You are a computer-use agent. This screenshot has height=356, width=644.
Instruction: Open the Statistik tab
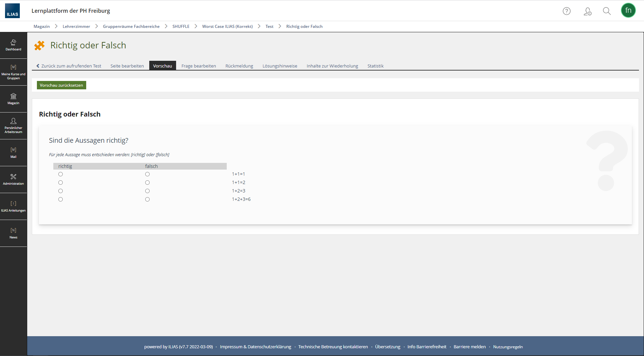coord(375,66)
